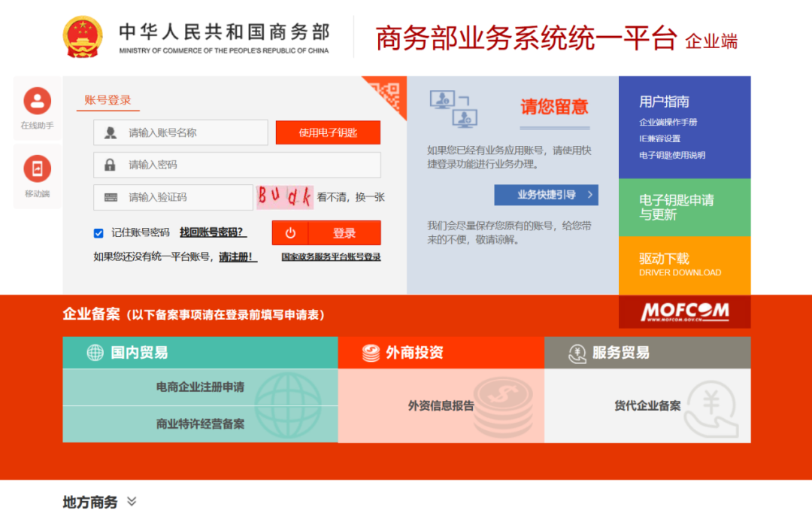Switch to QR code login corner icon

click(x=389, y=94)
